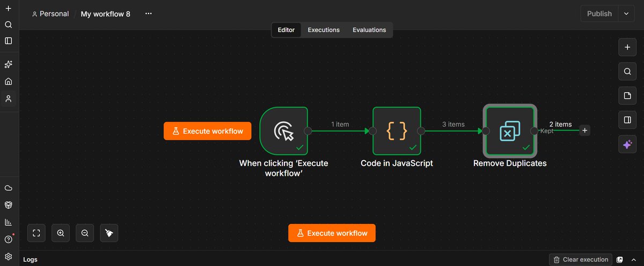Open the Remove Duplicates node
The width and height of the screenshot is (644, 266).
[x=509, y=130]
